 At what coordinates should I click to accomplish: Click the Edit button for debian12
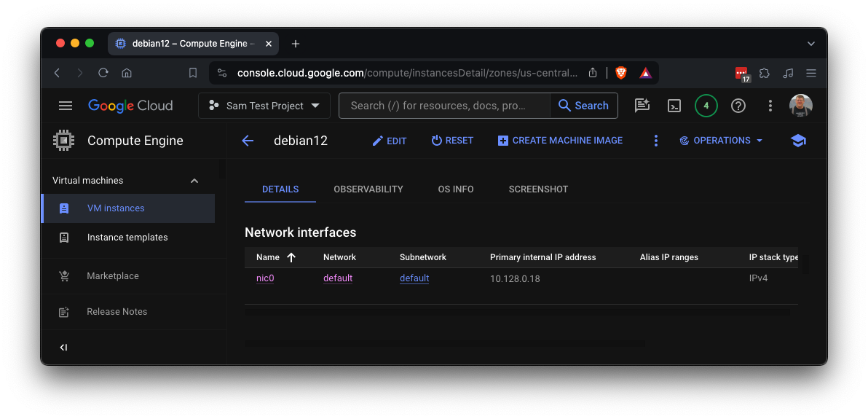coord(390,141)
